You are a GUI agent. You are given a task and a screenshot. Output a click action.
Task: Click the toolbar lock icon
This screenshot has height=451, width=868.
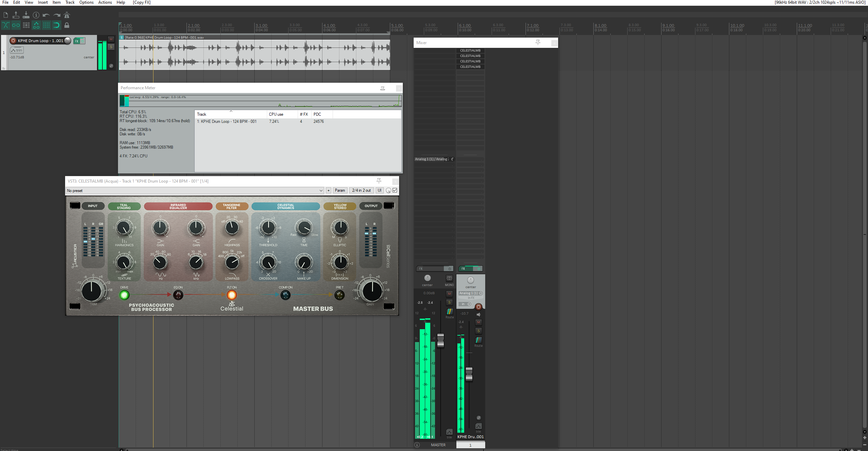67,25
